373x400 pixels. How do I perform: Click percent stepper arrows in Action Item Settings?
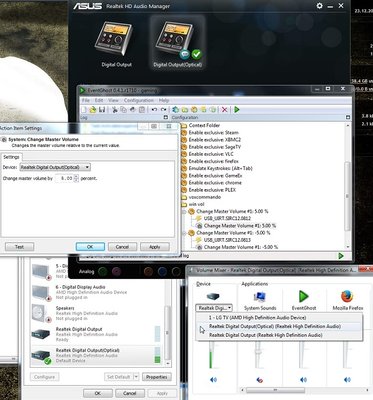click(76, 178)
